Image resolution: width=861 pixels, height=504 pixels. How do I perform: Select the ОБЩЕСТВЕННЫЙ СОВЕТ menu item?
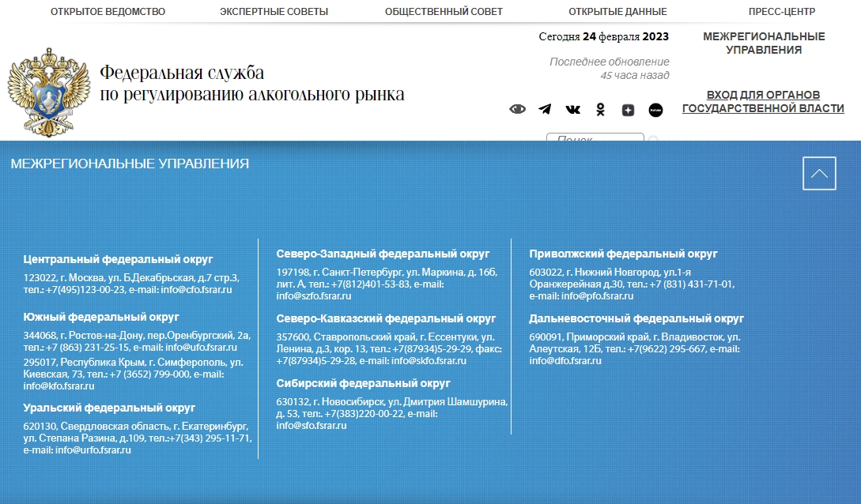coord(444,12)
